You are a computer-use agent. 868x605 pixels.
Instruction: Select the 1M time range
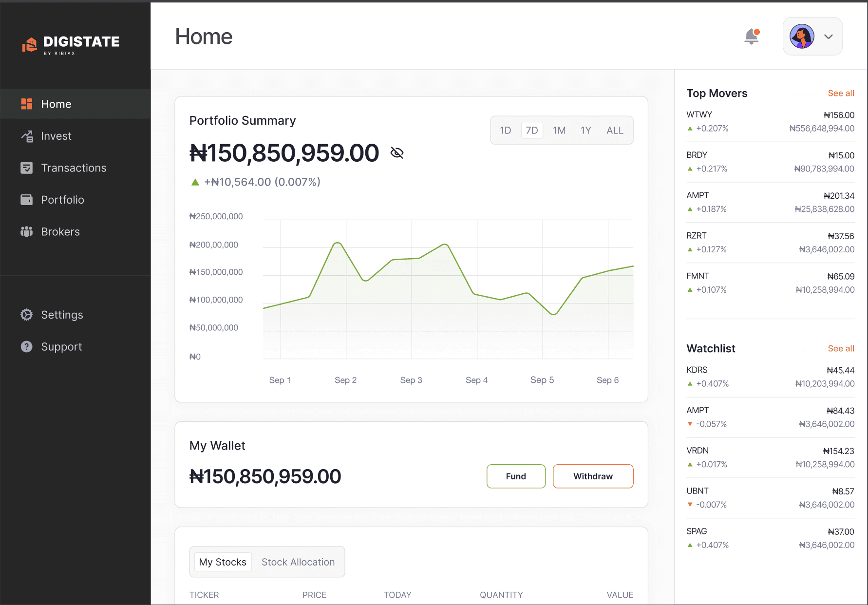click(x=559, y=130)
